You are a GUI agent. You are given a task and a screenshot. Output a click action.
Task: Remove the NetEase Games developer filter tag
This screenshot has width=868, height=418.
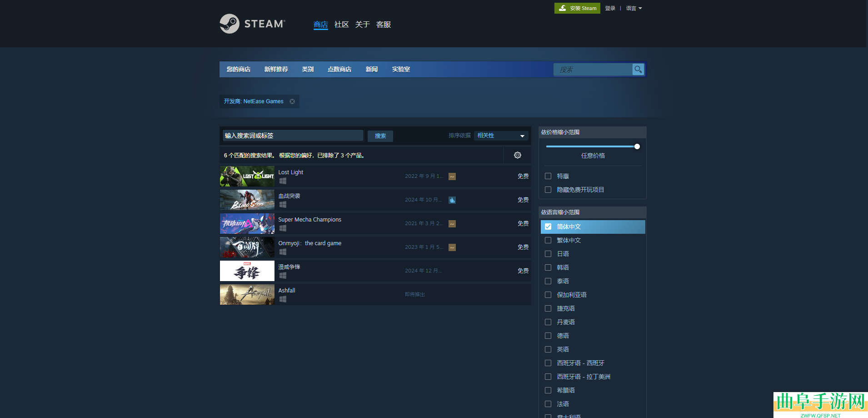[292, 101]
